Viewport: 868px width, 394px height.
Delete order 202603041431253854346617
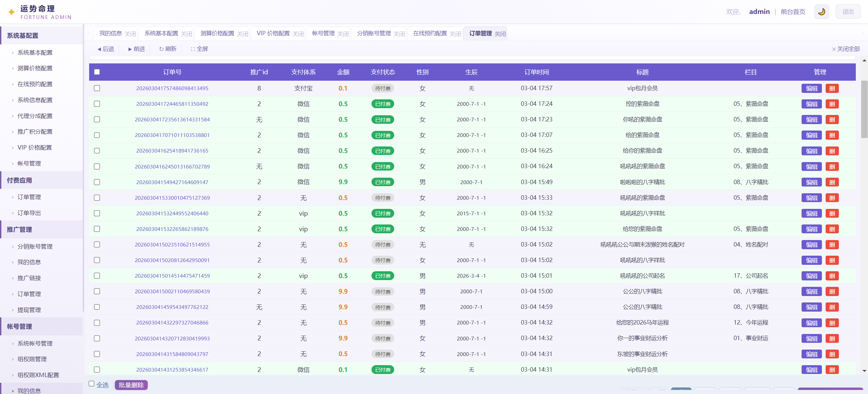pyautogui.click(x=832, y=370)
